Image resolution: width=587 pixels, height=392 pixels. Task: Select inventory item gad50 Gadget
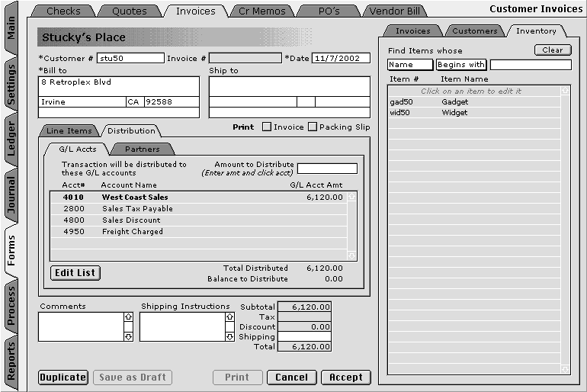(474, 102)
